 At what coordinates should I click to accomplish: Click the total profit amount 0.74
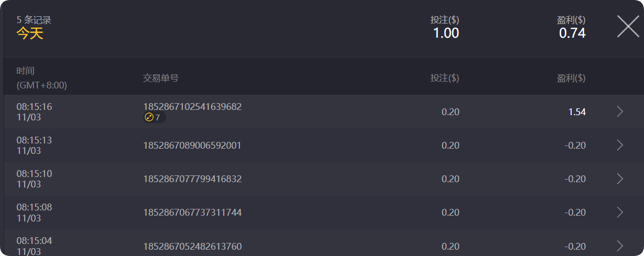tap(572, 34)
